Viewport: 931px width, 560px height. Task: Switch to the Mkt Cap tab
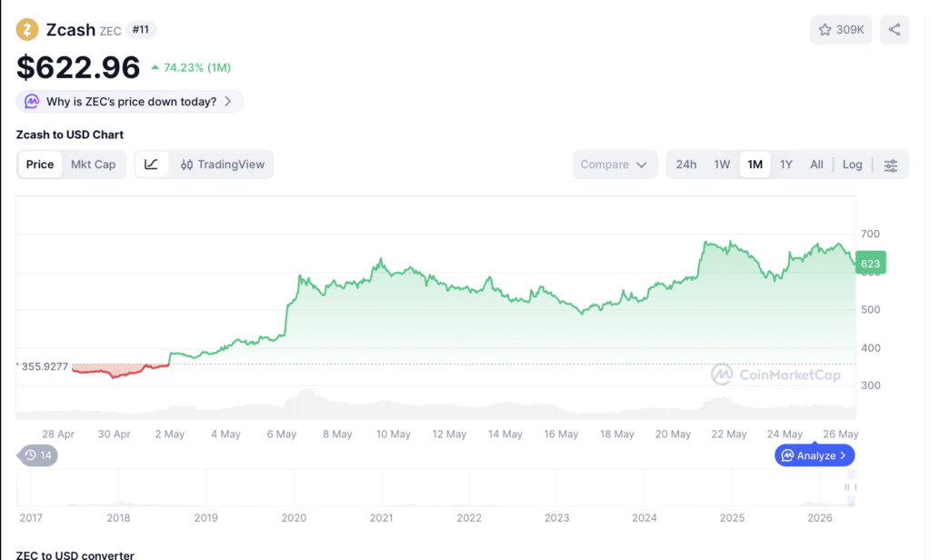(94, 165)
